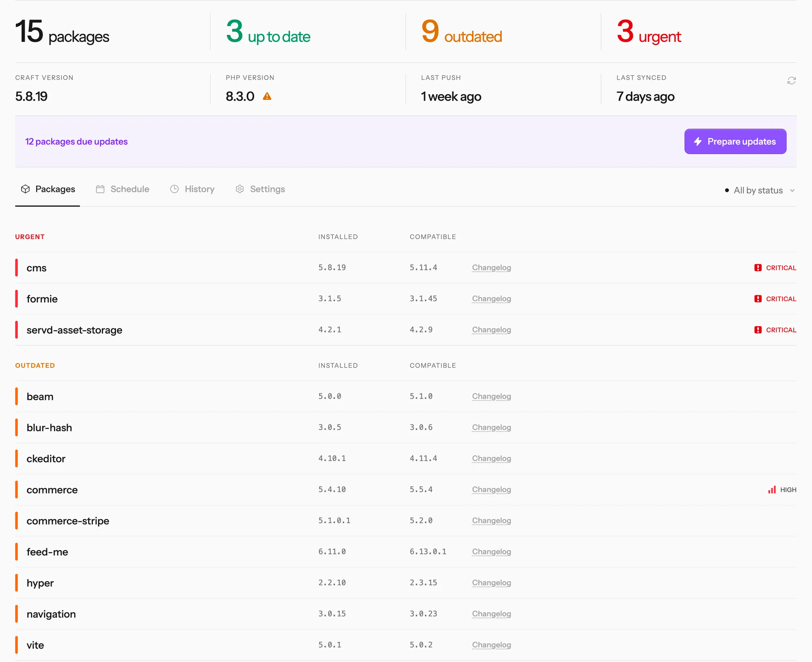Open the beam Changelog link

pyautogui.click(x=491, y=396)
